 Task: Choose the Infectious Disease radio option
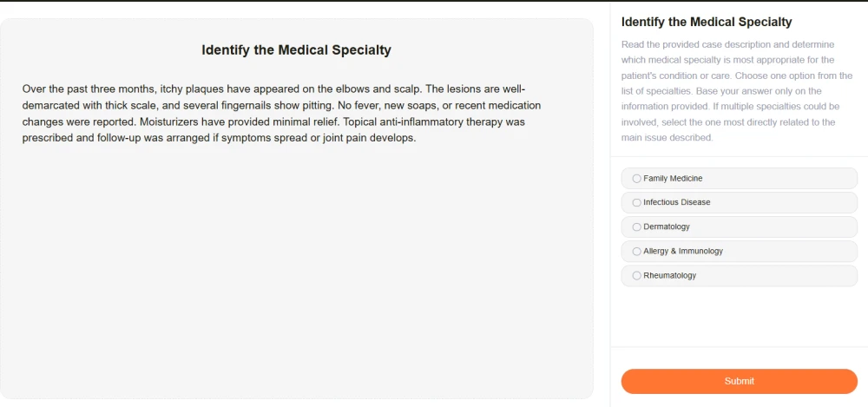click(x=637, y=203)
